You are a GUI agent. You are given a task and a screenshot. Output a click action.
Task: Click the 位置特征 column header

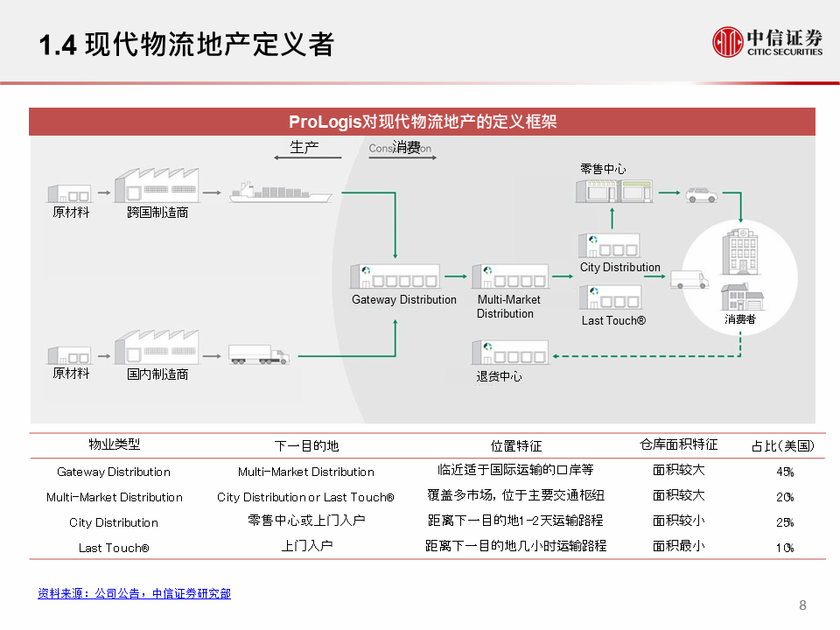coord(516,445)
